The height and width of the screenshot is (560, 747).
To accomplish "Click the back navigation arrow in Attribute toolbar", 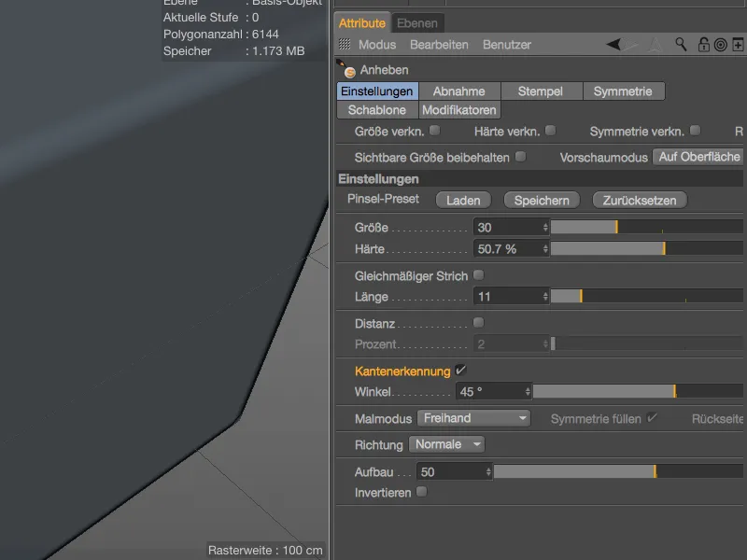I will coord(613,44).
